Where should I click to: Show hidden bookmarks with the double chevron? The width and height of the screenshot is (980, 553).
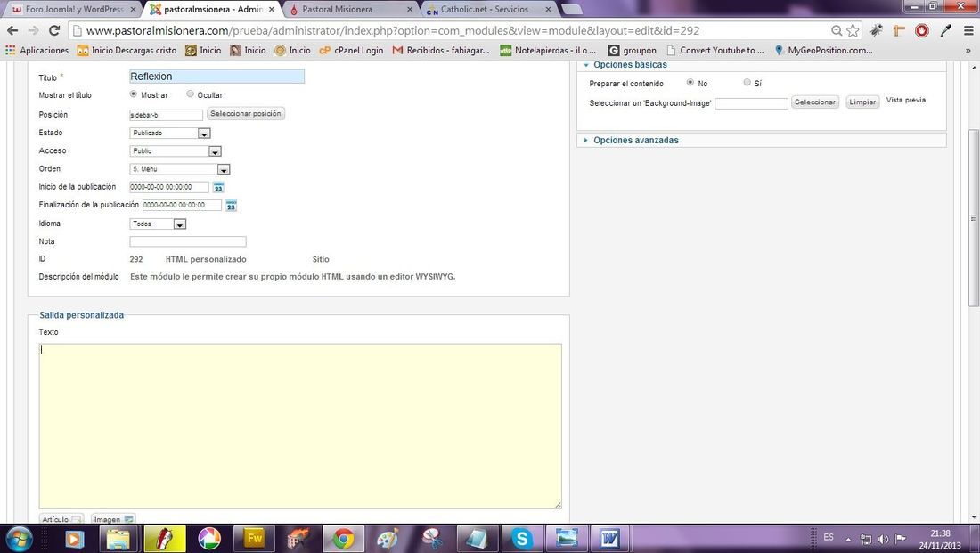point(968,50)
